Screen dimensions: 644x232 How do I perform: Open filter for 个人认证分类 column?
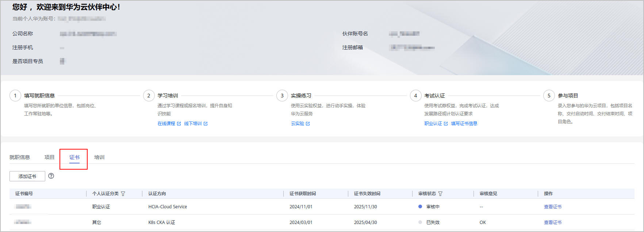(123, 194)
